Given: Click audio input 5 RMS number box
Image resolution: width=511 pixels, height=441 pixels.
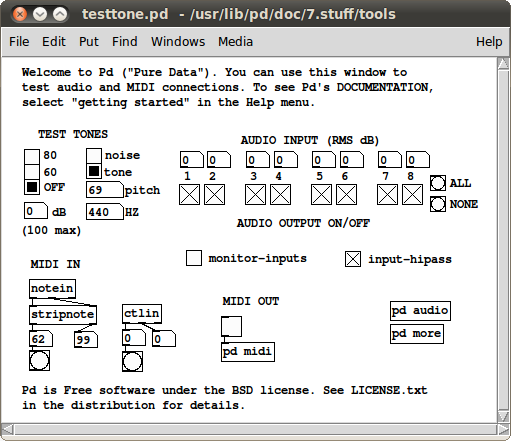Looking at the screenshot, I should [x=324, y=160].
